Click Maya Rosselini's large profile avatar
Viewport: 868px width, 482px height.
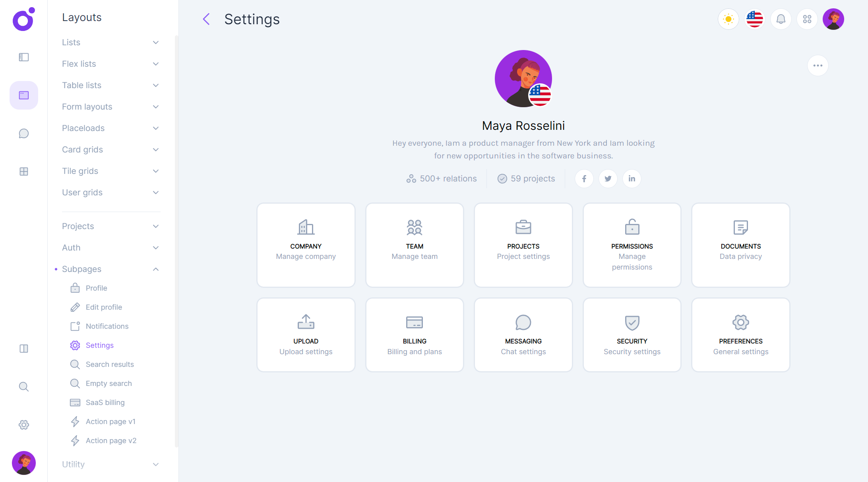pyautogui.click(x=523, y=79)
